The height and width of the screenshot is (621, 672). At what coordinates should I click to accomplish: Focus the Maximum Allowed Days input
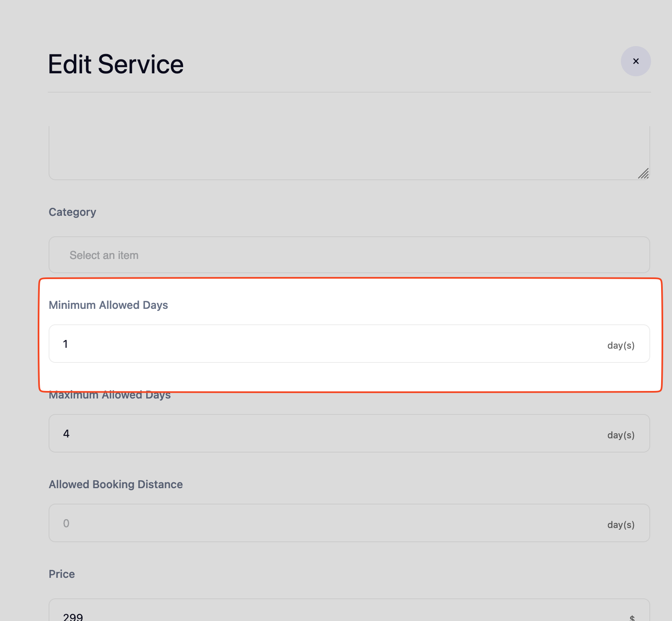[x=327, y=433]
